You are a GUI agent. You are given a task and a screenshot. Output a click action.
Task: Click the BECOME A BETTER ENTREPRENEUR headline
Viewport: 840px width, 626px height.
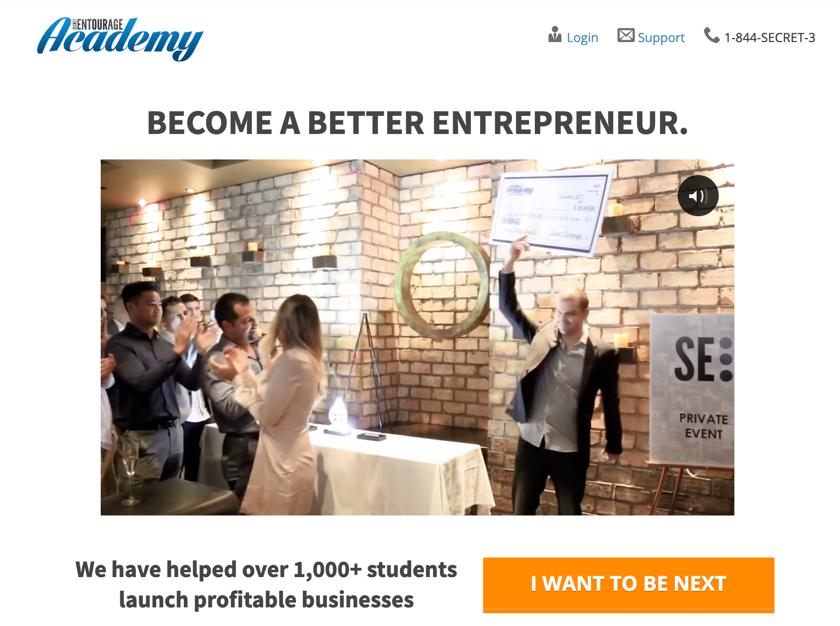(x=418, y=123)
